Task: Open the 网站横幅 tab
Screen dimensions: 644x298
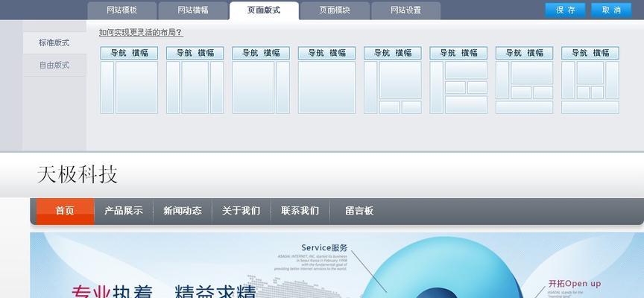Action: point(193,10)
